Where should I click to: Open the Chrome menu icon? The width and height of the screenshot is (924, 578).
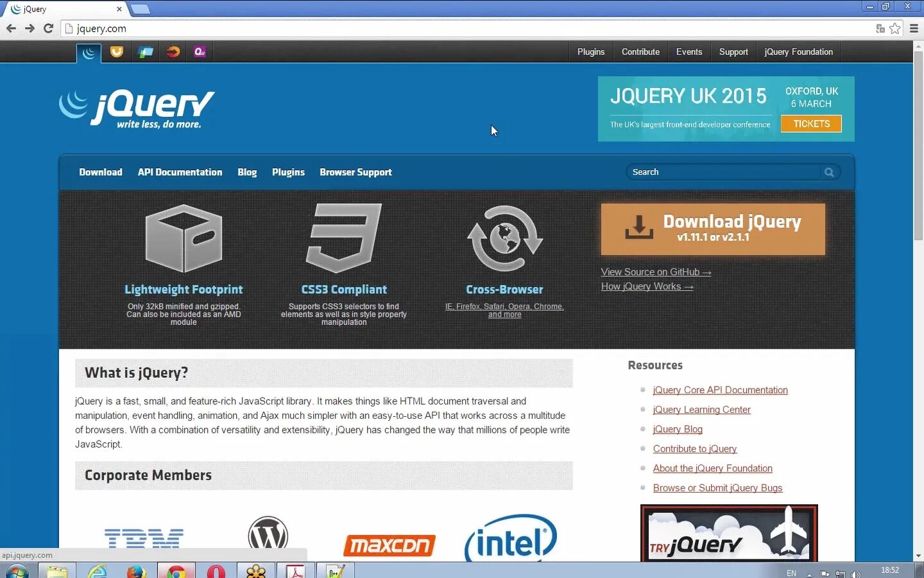[x=914, y=28]
